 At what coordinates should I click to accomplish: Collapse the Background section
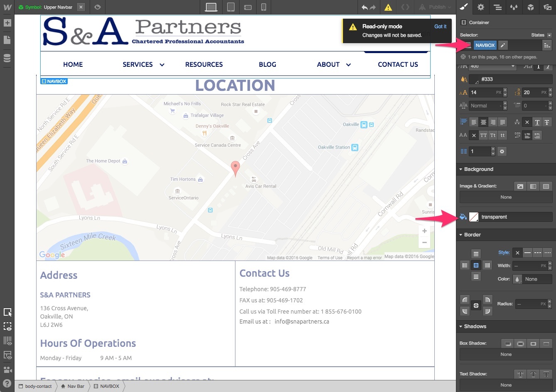(478, 169)
